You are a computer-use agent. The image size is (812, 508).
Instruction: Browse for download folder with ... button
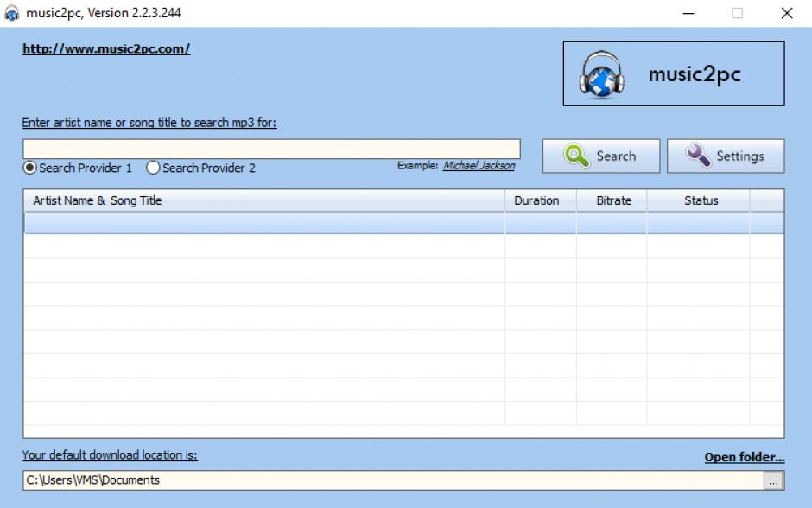[774, 480]
